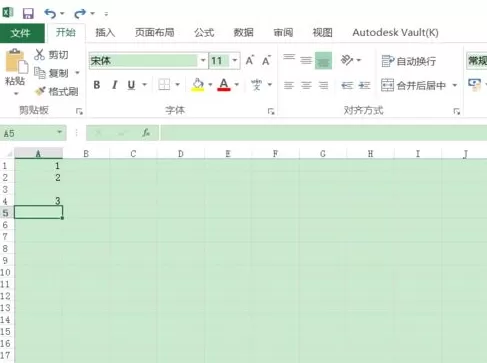Click the text orientation icon
The width and height of the screenshot is (487, 363).
click(x=347, y=60)
